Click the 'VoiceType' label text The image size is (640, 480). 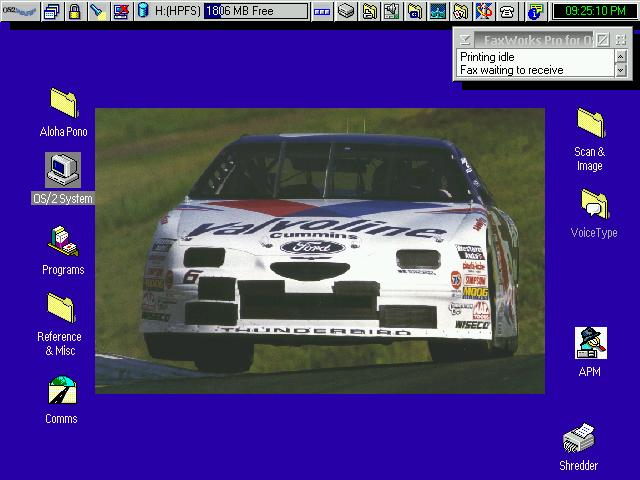coord(594,233)
